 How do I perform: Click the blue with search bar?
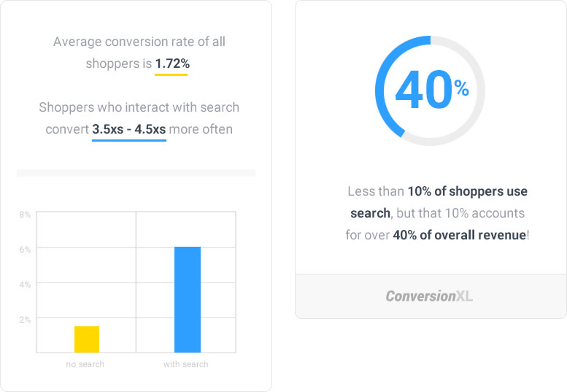[x=188, y=299]
